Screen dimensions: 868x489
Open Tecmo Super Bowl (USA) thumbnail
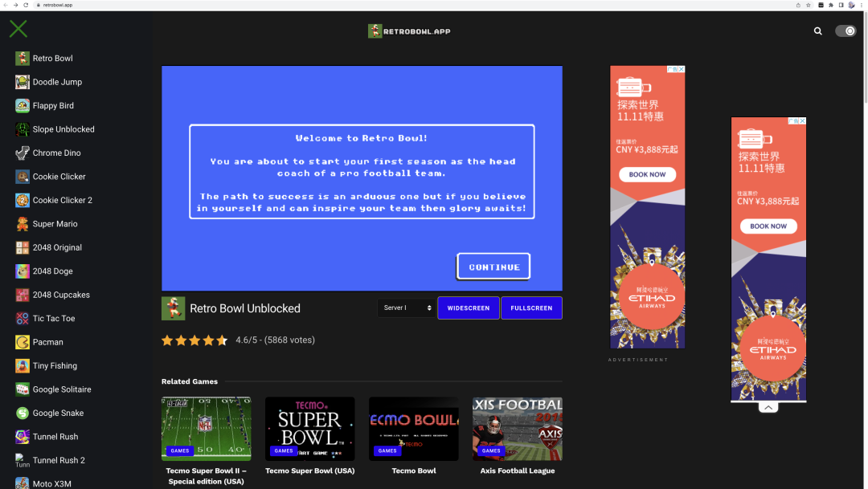tap(310, 429)
